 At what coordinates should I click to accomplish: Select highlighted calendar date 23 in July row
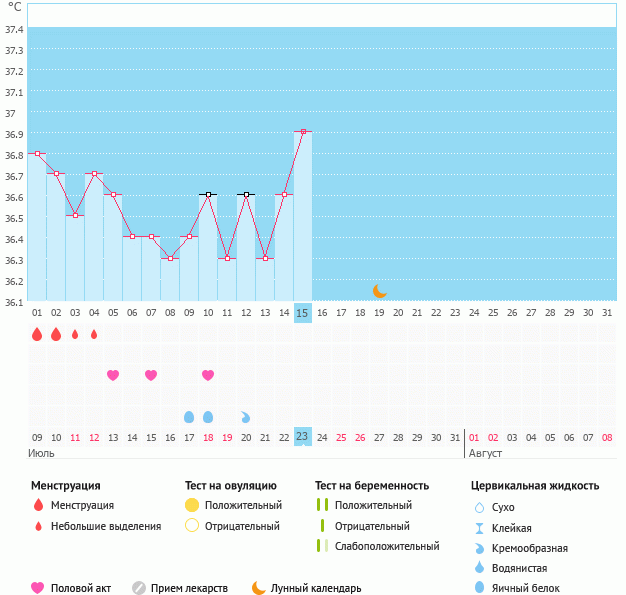click(302, 436)
